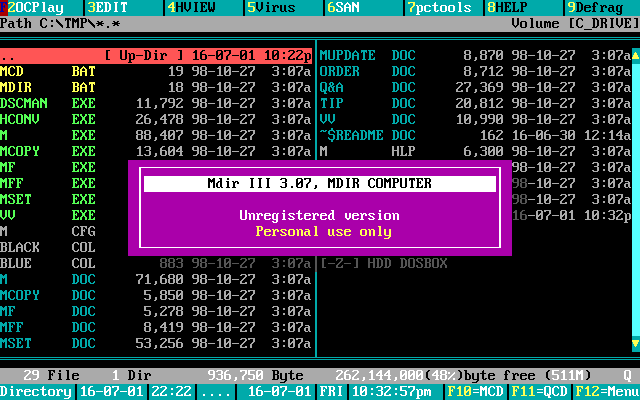640x400 pixels.
Task: Select file ORDER DOC
Action: click(x=475, y=71)
